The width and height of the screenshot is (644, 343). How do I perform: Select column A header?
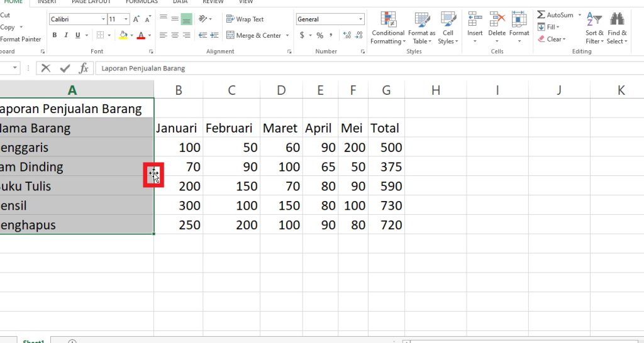pos(72,89)
